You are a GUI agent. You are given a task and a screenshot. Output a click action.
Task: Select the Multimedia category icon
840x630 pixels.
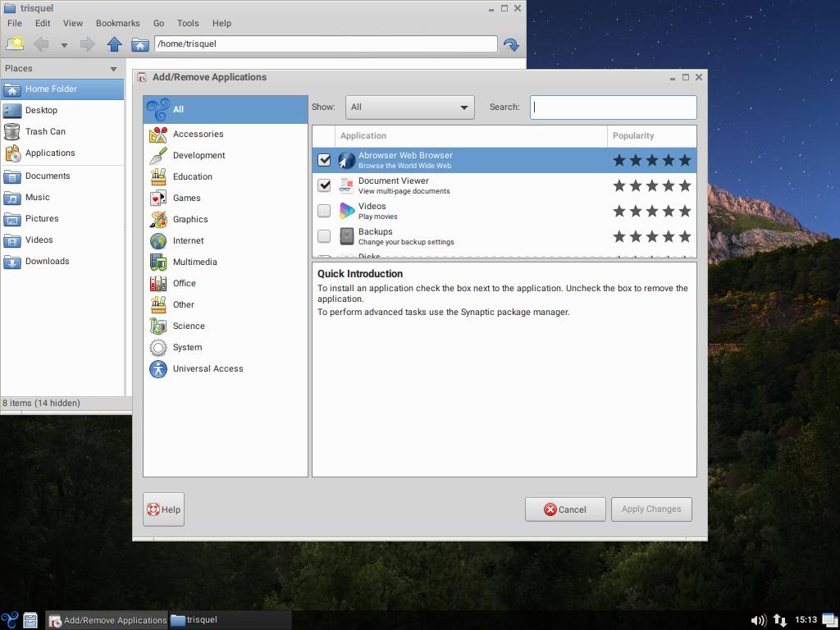coord(158,262)
